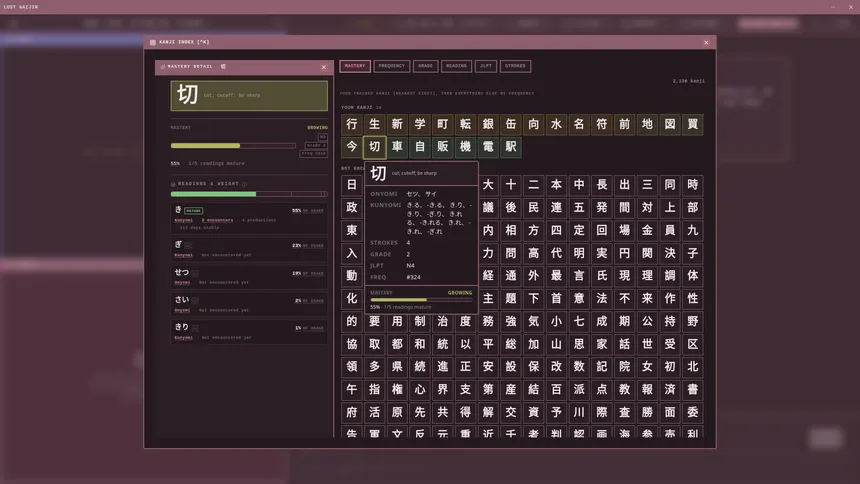Select the 転 kanji tile
This screenshot has width=860, height=484.
[466, 124]
